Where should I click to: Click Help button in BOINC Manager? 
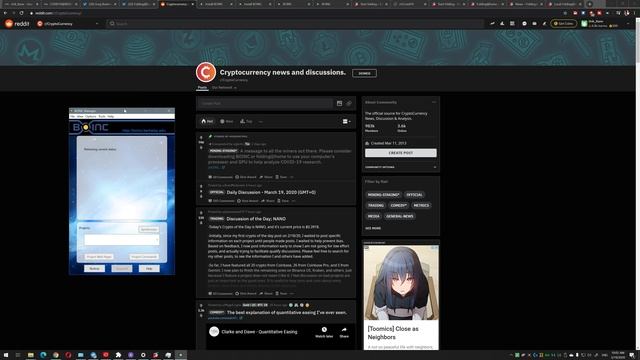pos(149,269)
